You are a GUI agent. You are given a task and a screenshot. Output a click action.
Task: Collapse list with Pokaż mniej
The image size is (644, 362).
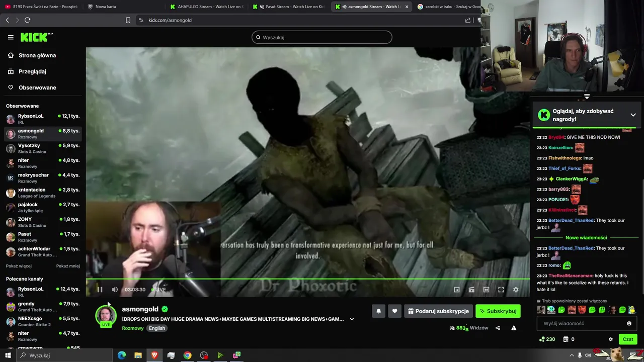pyautogui.click(x=68, y=266)
